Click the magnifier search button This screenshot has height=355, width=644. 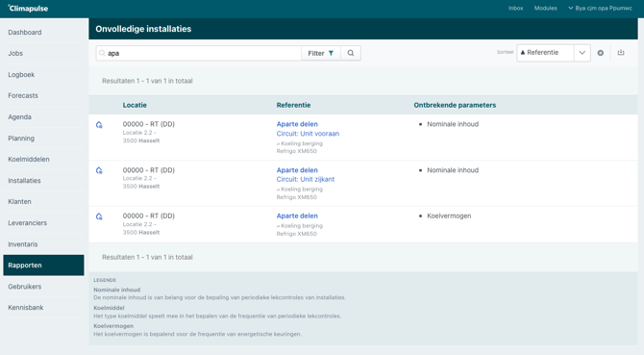tap(351, 53)
